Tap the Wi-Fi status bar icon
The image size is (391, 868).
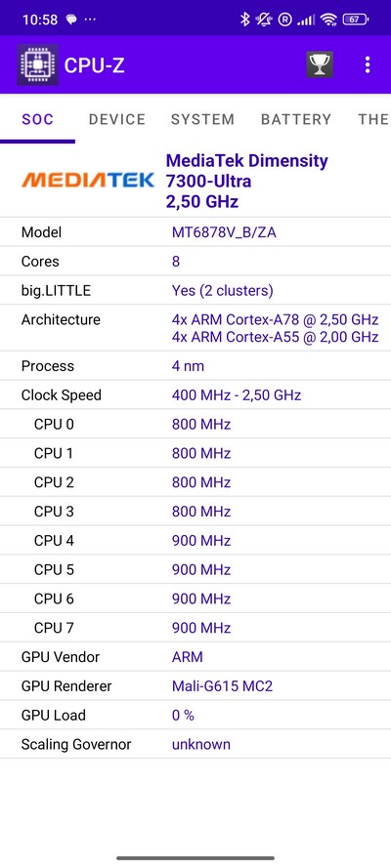[328, 20]
